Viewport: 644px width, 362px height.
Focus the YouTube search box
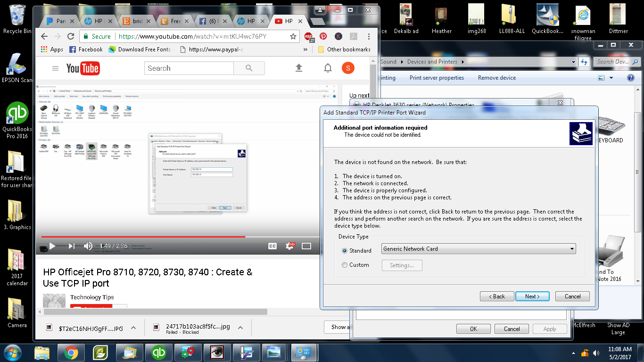tap(189, 68)
